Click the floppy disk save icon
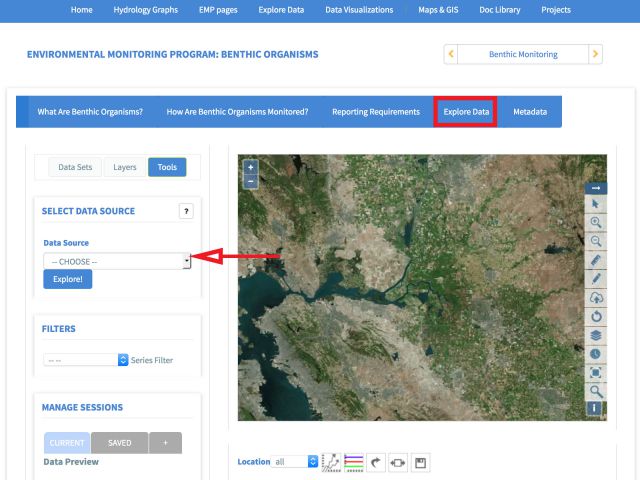 pyautogui.click(x=420, y=462)
